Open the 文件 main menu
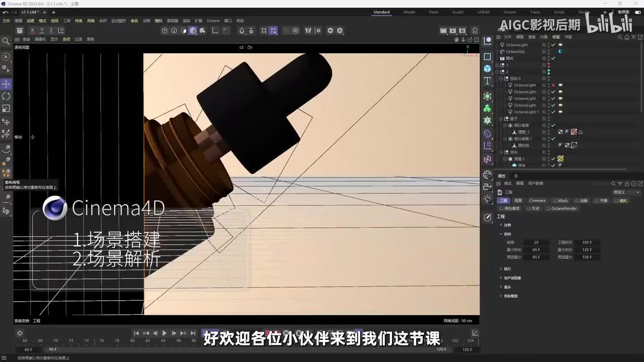Viewport: 644px width, 362px height. click(7, 21)
